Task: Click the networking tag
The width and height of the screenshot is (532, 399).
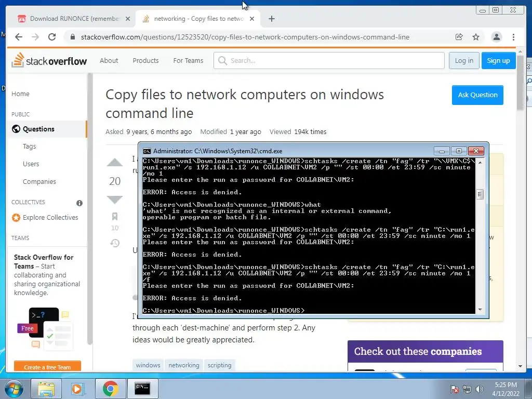Action: 184,365
